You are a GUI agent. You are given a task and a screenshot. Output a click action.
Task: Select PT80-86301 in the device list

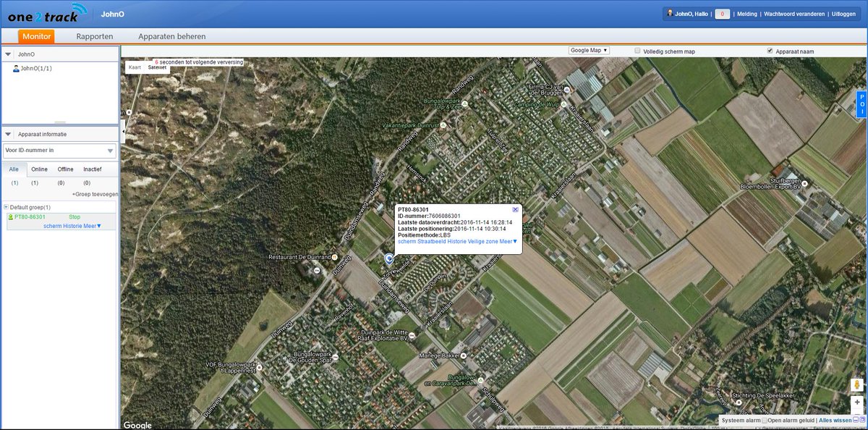pyautogui.click(x=30, y=217)
